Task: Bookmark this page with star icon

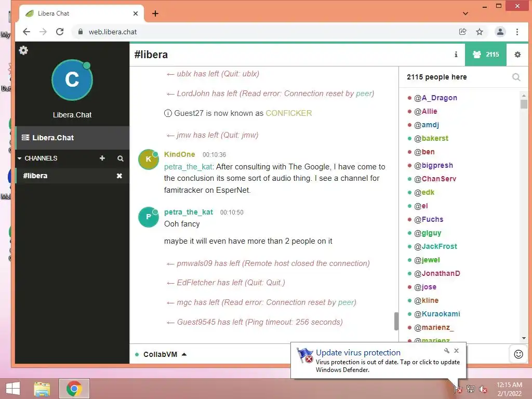Action: pos(480,32)
